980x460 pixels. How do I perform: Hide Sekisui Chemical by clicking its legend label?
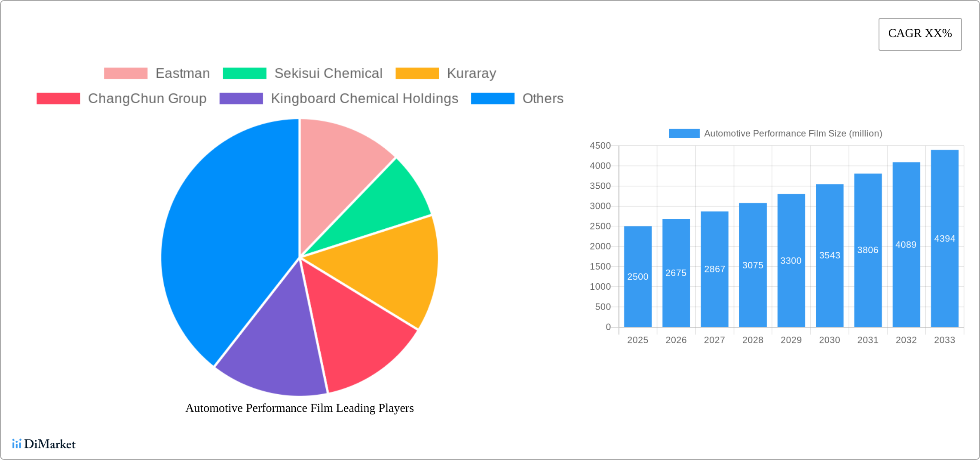pyautogui.click(x=328, y=73)
